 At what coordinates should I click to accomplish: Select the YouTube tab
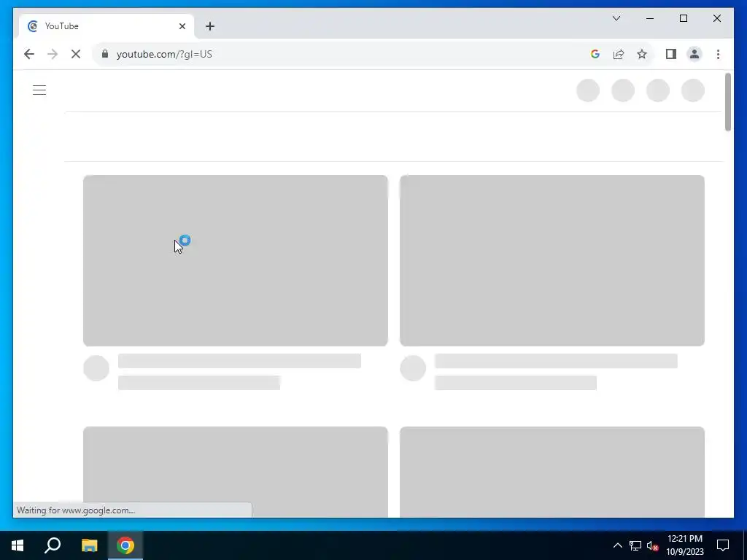coord(107,26)
